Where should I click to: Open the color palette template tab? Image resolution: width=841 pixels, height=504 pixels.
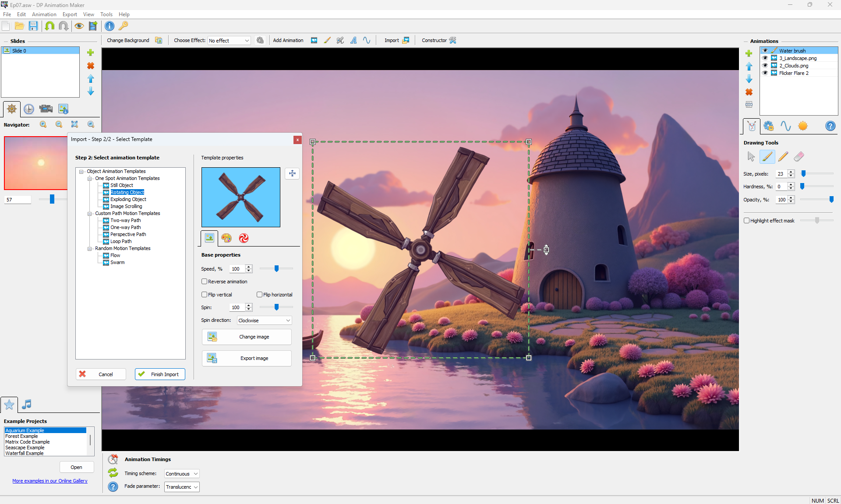click(226, 238)
